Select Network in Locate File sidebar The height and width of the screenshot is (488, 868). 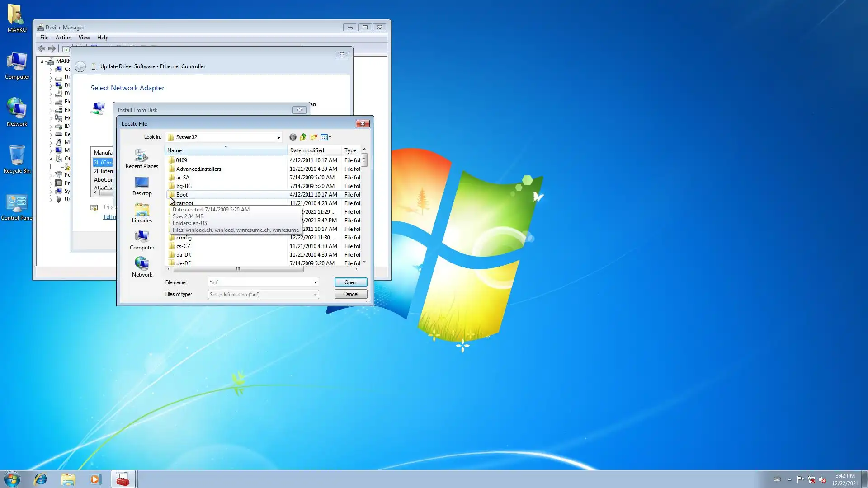(142, 267)
